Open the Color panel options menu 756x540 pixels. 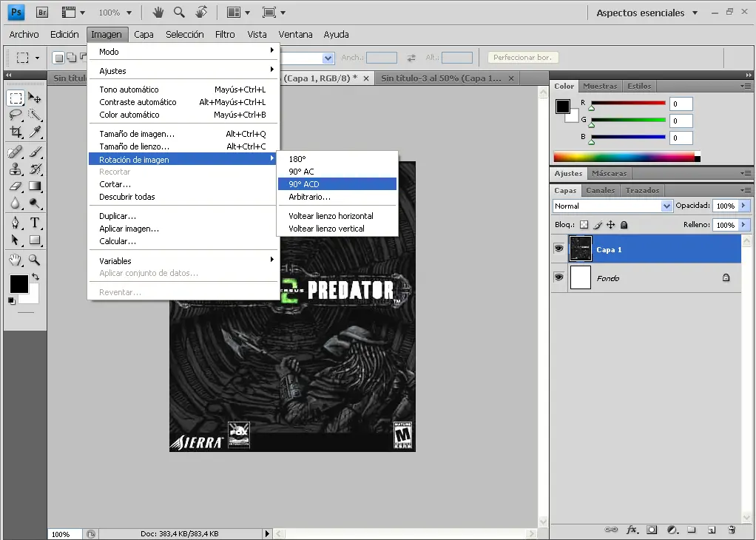(x=746, y=87)
